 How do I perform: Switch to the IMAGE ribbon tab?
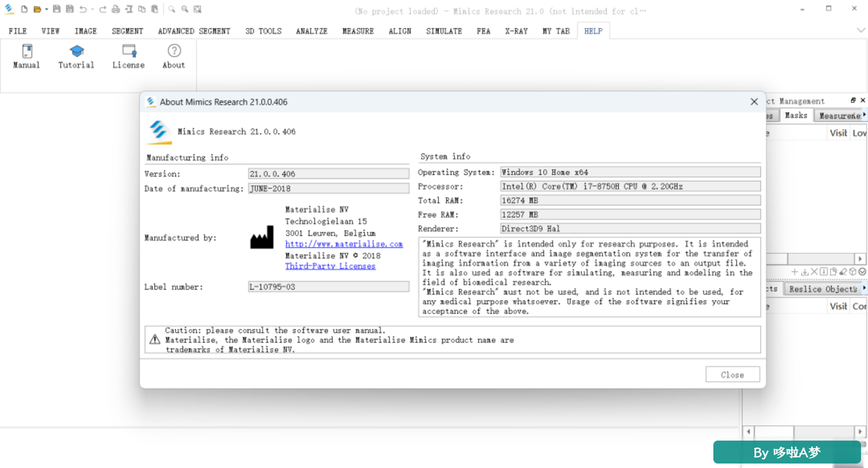click(x=86, y=31)
